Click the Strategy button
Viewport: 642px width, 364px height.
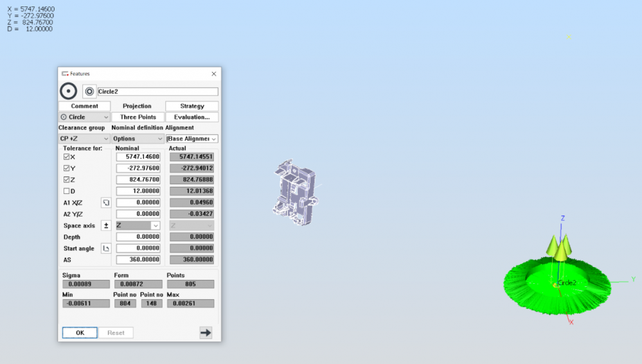192,106
